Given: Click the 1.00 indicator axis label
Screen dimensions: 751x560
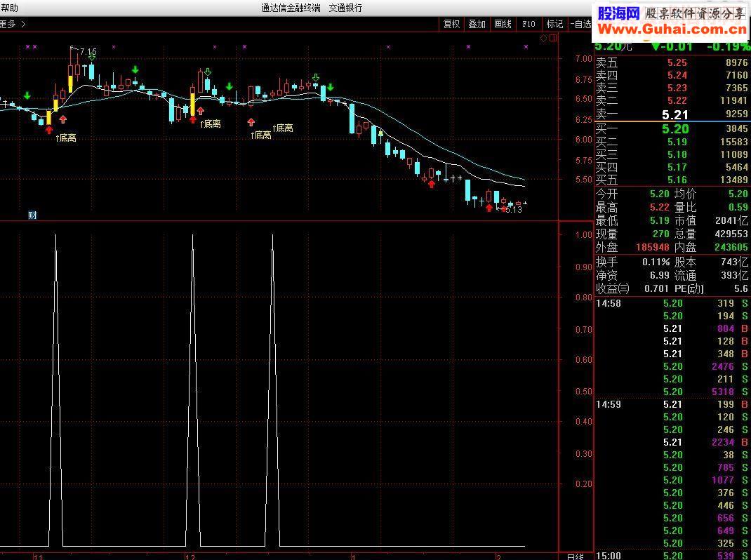Looking at the screenshot, I should pyautogui.click(x=584, y=234).
